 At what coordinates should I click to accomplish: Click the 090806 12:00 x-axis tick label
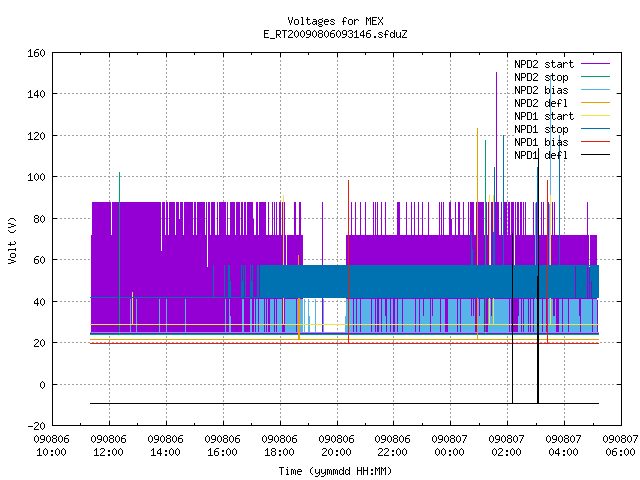point(109,446)
